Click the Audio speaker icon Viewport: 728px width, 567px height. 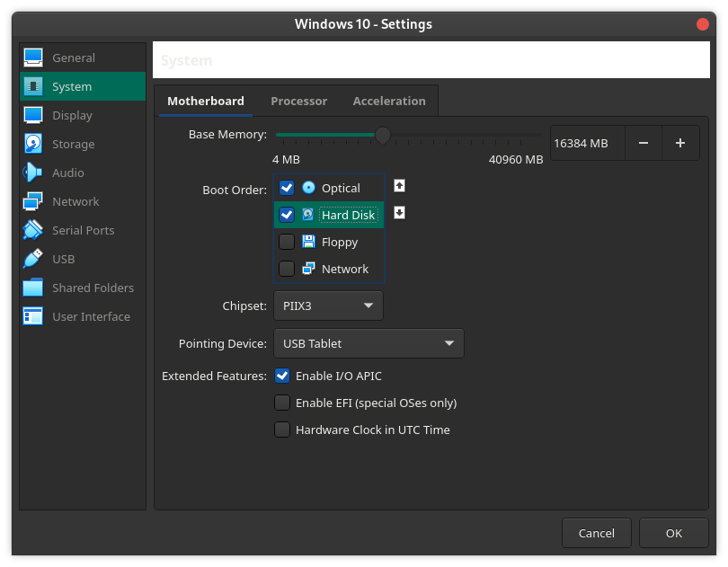[x=33, y=173]
